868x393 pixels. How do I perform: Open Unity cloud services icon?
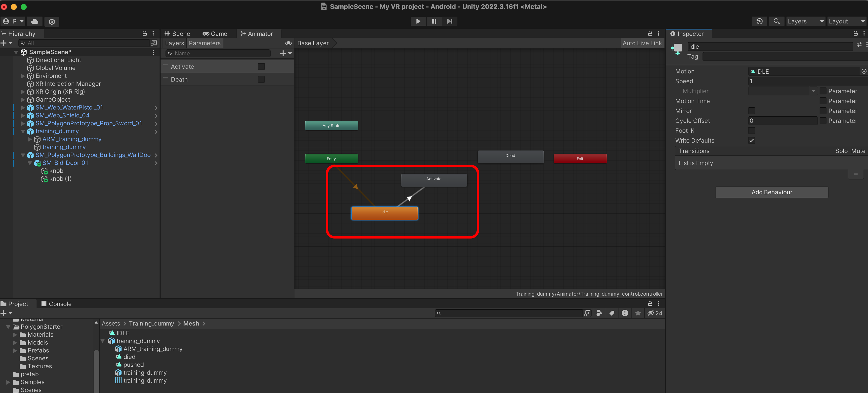point(35,21)
